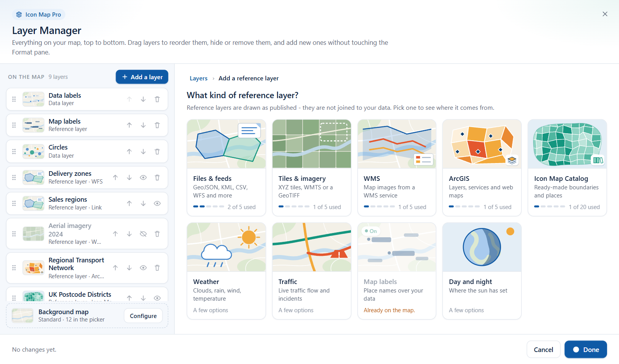Delete the Map labels layer
Screen dimensions: 619x364
[157, 125]
